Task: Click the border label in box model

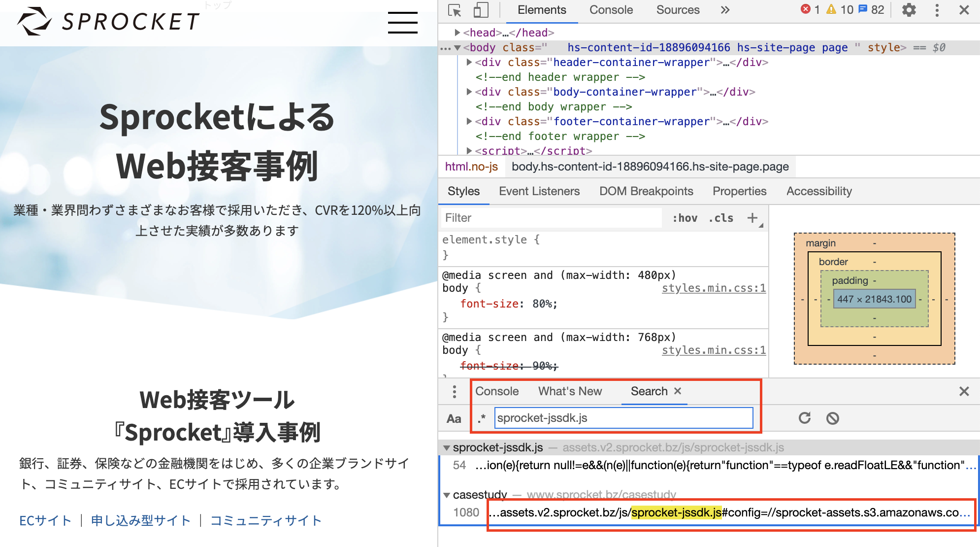Action: click(833, 262)
